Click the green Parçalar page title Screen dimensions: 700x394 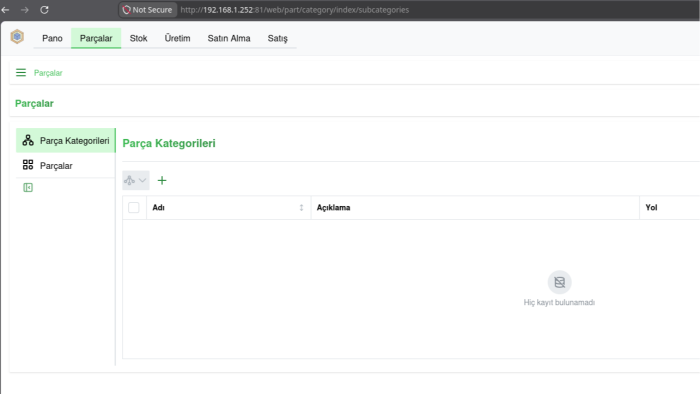pos(34,104)
